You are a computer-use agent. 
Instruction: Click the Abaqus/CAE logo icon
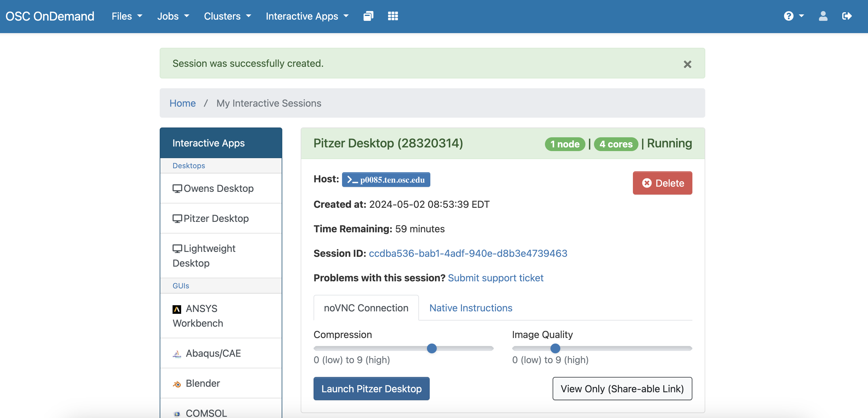pyautogui.click(x=177, y=354)
